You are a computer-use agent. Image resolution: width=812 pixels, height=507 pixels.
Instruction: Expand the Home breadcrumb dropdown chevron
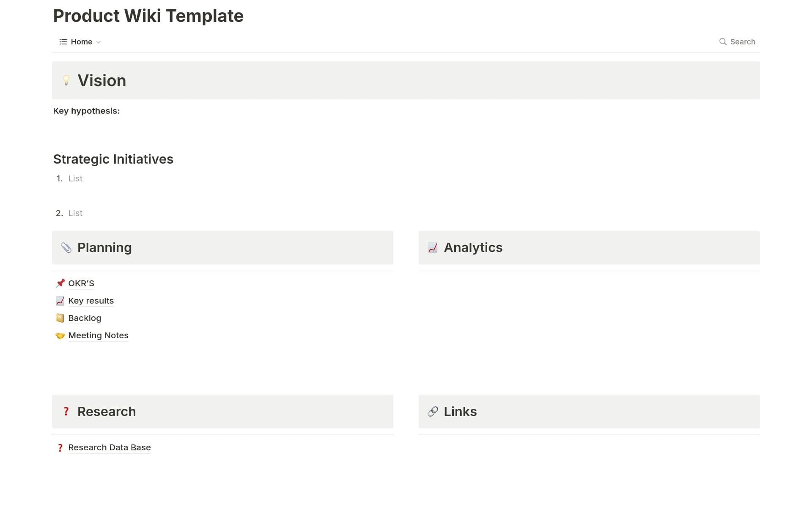tap(99, 42)
